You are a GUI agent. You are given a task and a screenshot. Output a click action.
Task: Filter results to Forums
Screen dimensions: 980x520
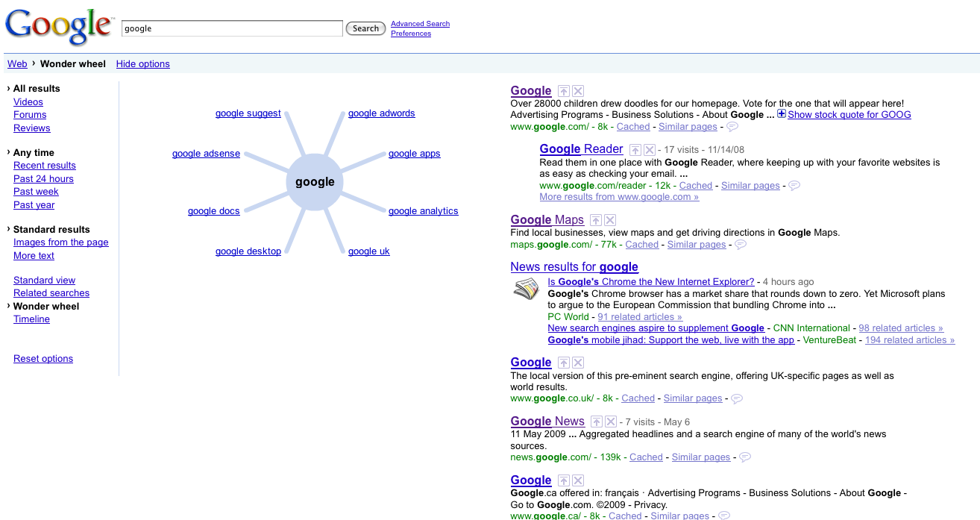(x=30, y=115)
